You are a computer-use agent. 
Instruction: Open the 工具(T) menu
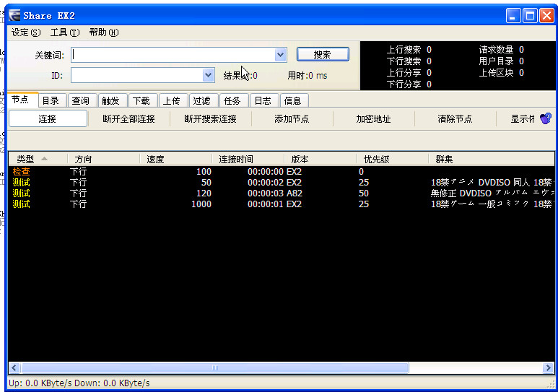click(65, 32)
